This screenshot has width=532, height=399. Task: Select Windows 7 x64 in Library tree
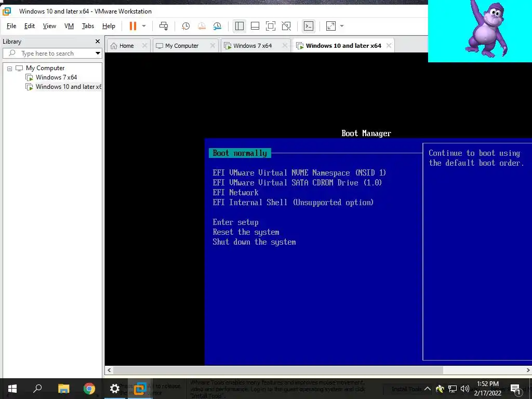click(x=56, y=77)
